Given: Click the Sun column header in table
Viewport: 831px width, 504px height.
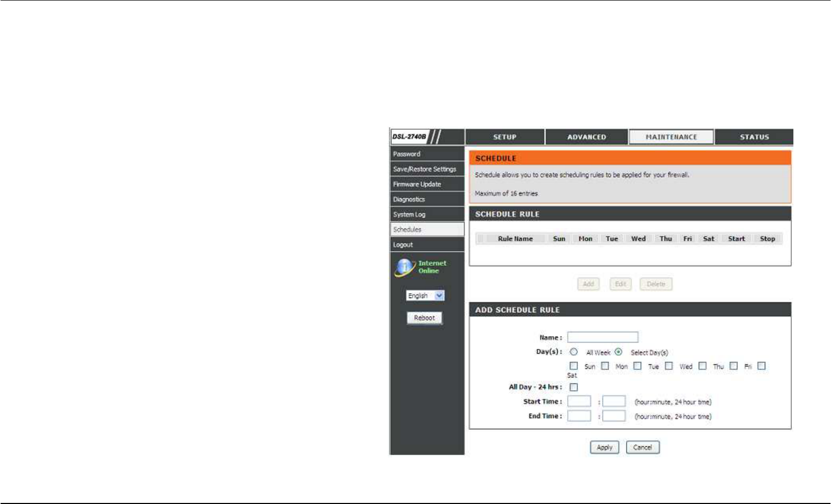Looking at the screenshot, I should click(x=559, y=239).
